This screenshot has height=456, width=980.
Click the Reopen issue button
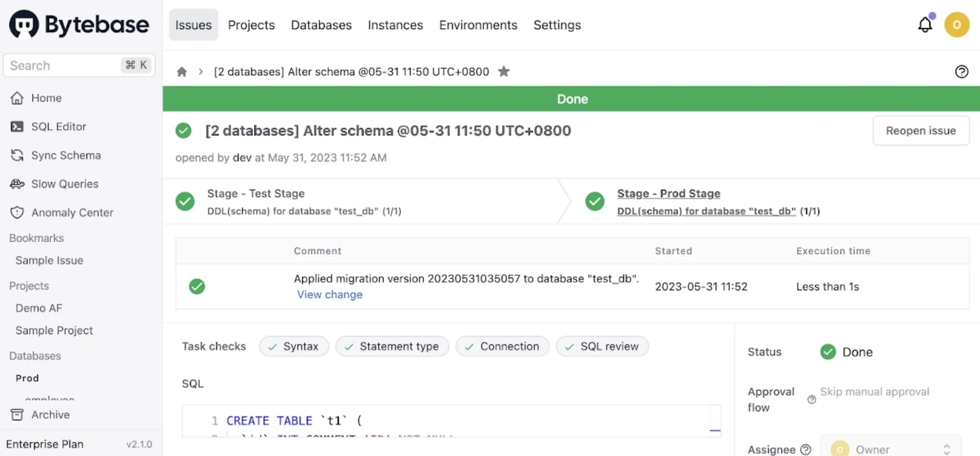pyautogui.click(x=921, y=131)
